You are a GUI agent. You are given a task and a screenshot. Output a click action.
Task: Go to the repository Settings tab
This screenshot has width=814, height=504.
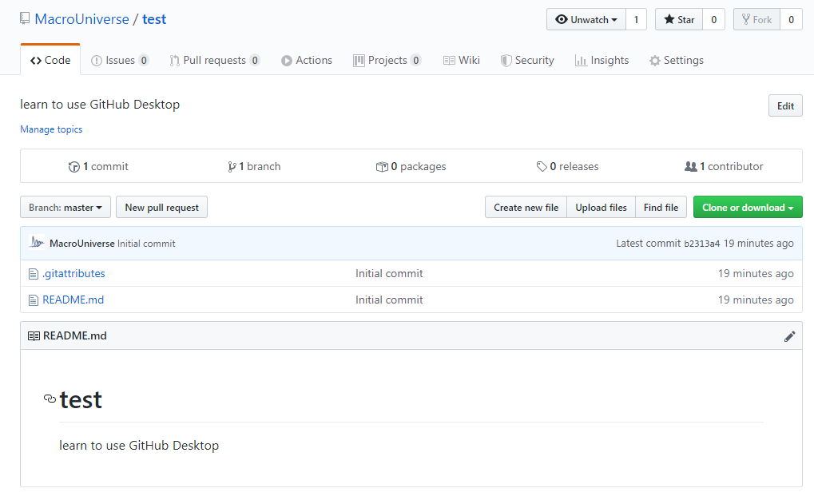coord(676,61)
